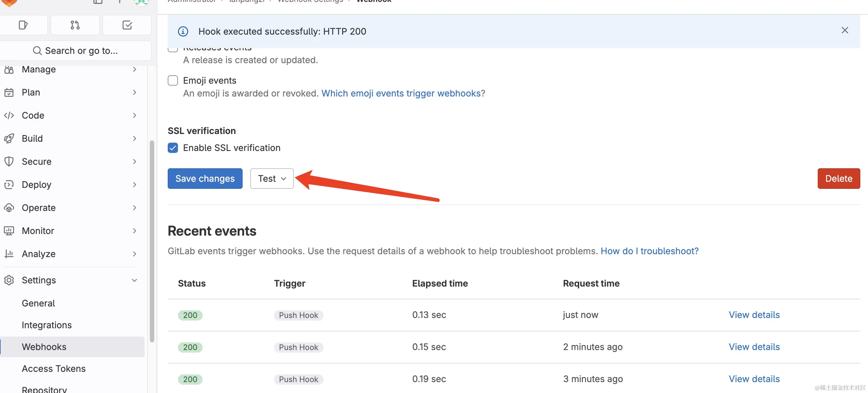Screen dimensions: 868x393
Task: Open the Test dropdown button
Action: (x=272, y=179)
